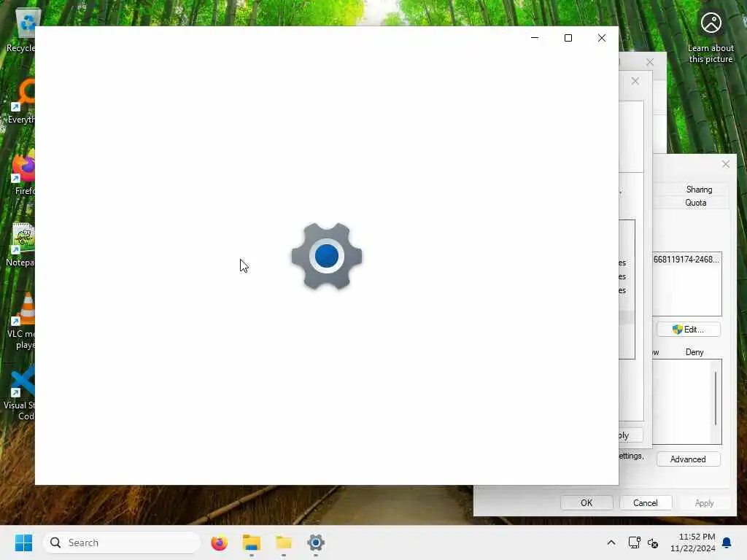Open the Sharing tab in Properties
The width and height of the screenshot is (747, 560).
click(699, 189)
